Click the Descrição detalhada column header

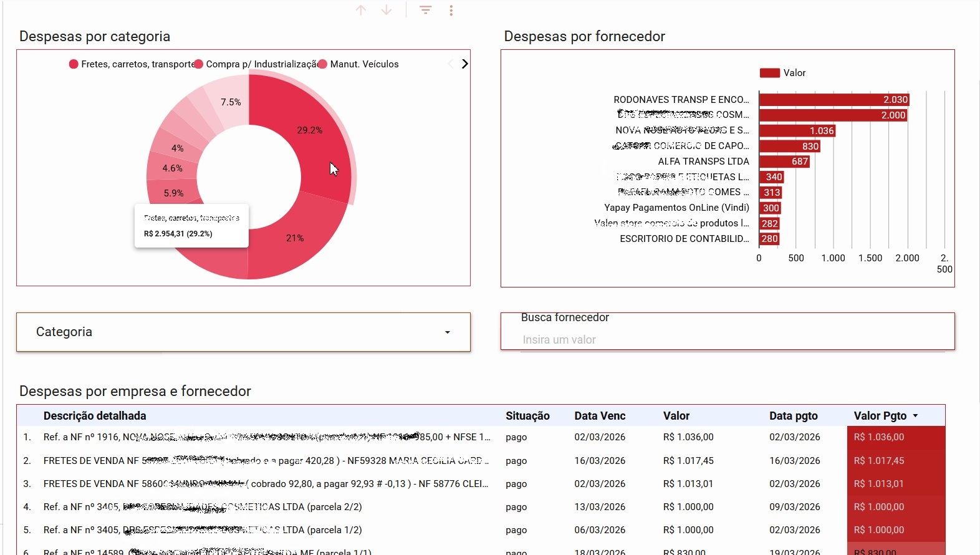point(95,416)
